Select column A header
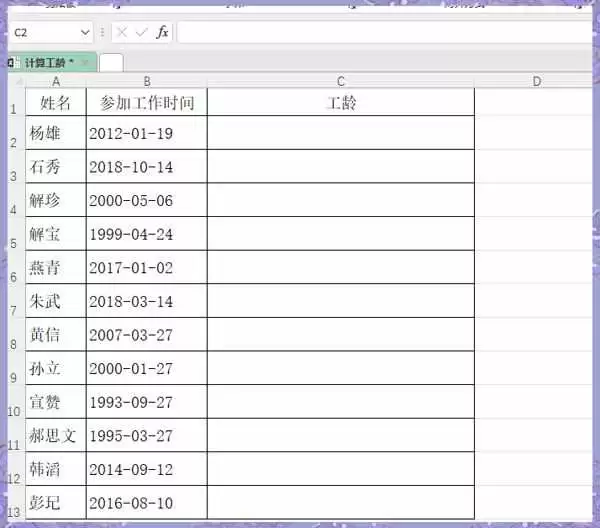600x528 pixels. tap(56, 81)
